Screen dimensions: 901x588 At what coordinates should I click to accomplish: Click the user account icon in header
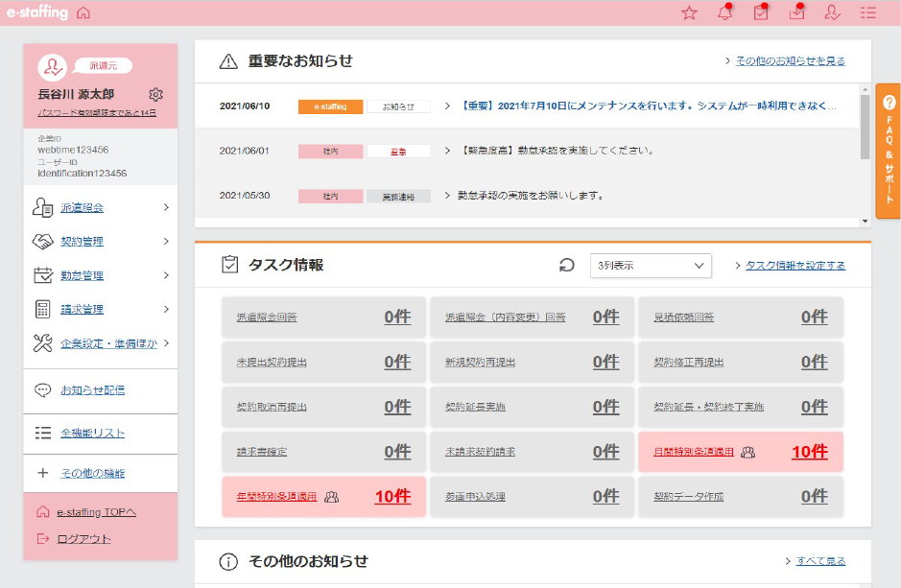[832, 13]
